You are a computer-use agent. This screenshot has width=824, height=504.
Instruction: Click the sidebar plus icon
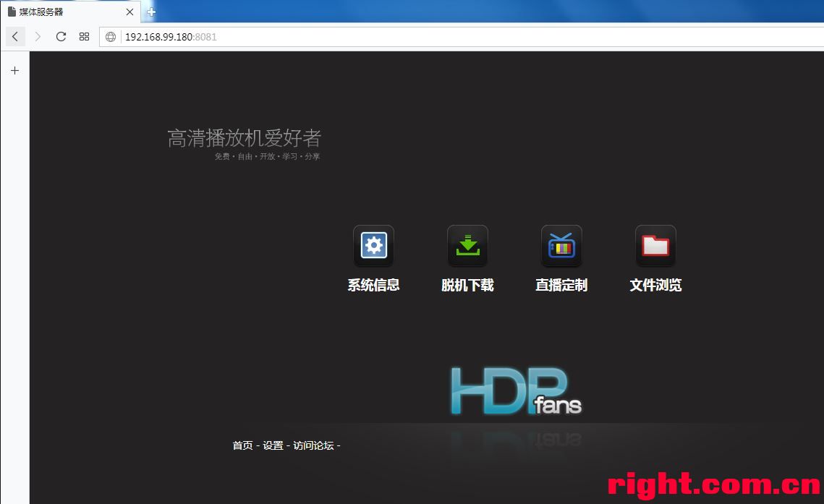coord(14,70)
